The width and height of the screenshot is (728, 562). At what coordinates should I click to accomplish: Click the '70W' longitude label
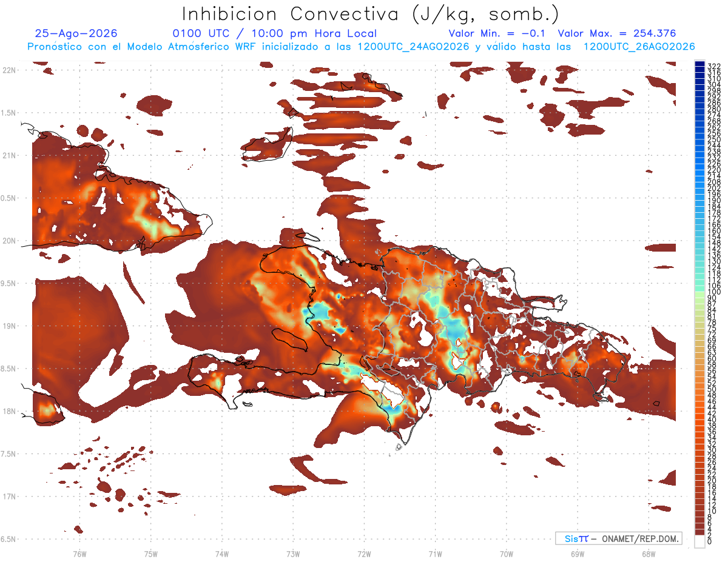(507, 554)
